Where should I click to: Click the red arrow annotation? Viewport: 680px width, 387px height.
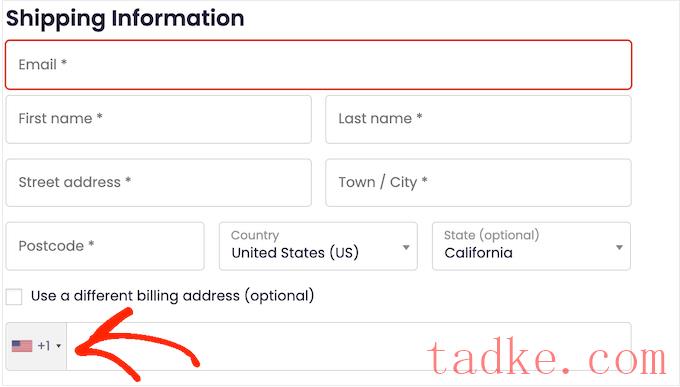point(137,344)
